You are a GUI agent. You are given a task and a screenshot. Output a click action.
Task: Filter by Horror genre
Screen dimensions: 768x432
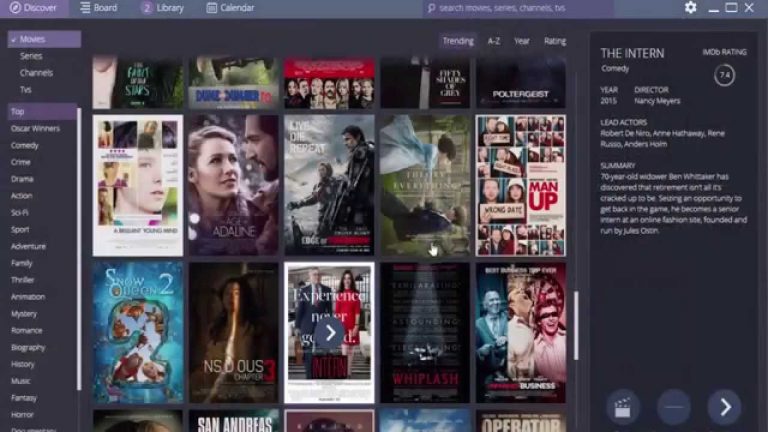tap(22, 414)
